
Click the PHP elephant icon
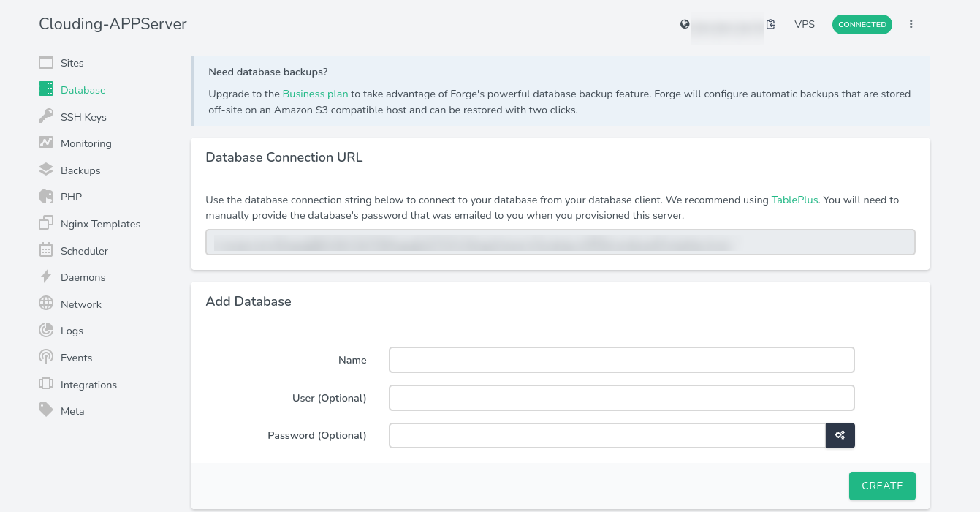[46, 196]
